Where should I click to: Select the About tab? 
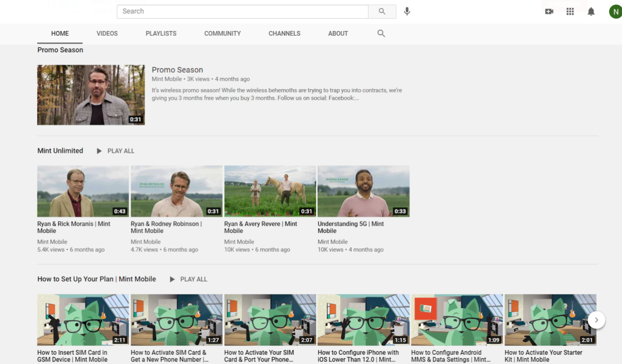(x=338, y=33)
